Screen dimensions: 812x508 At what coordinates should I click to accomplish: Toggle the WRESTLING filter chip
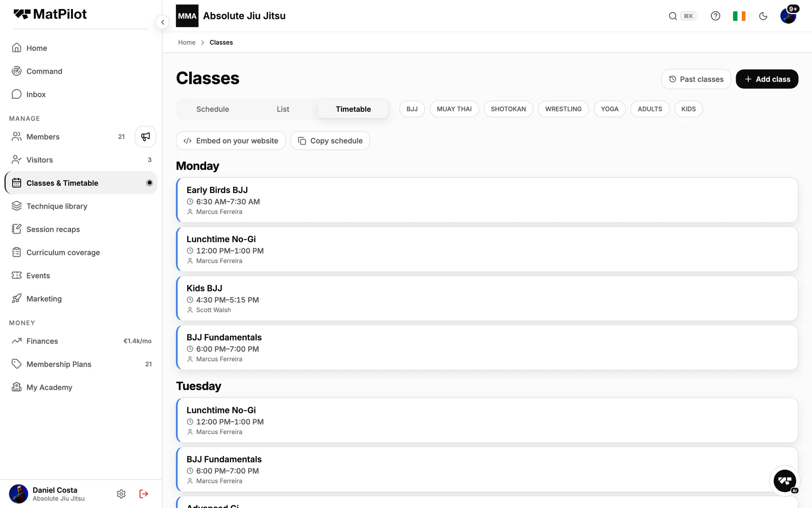[x=564, y=109]
